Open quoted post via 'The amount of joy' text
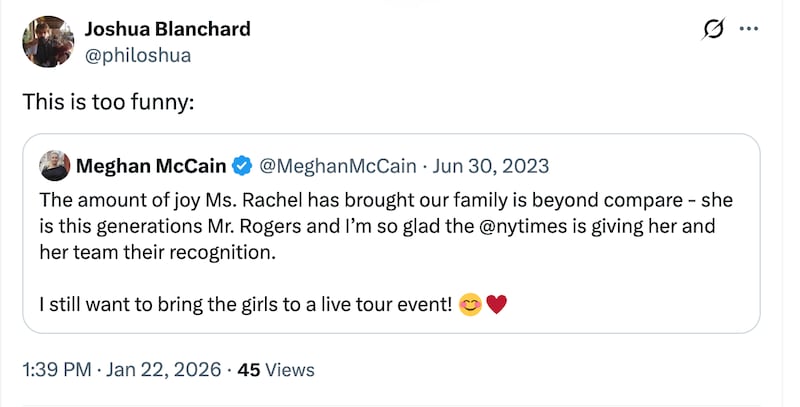 point(110,198)
